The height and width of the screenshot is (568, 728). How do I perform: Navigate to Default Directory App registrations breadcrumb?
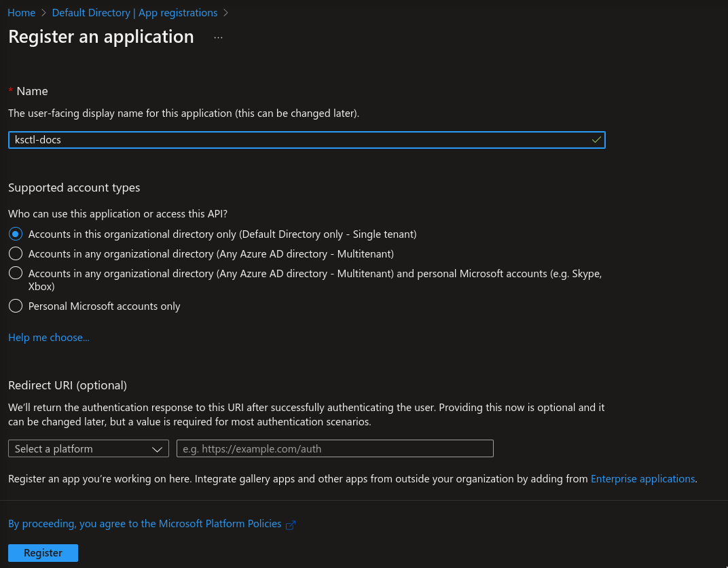(x=134, y=13)
